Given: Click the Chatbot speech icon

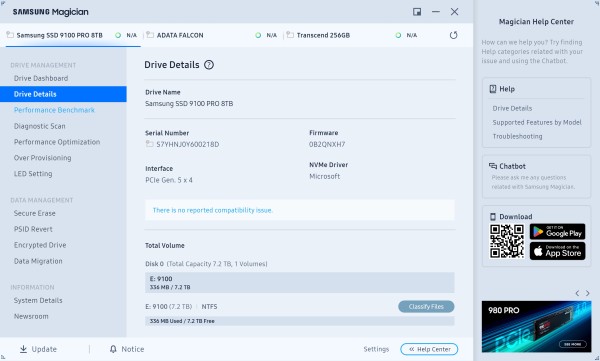Looking at the screenshot, I should pyautogui.click(x=493, y=166).
